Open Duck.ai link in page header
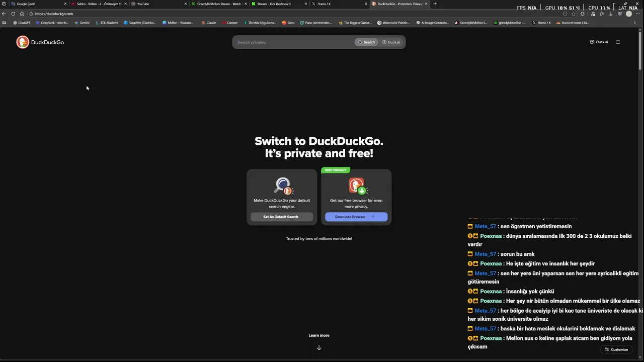Viewport: 644px width, 362px height. click(x=599, y=42)
